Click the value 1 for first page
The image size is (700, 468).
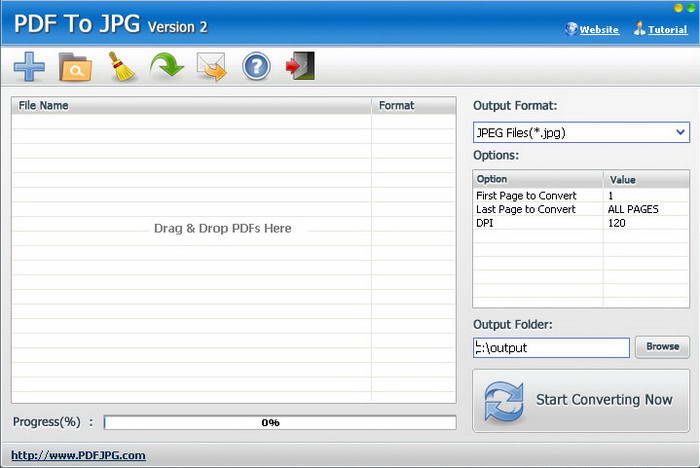tap(611, 196)
